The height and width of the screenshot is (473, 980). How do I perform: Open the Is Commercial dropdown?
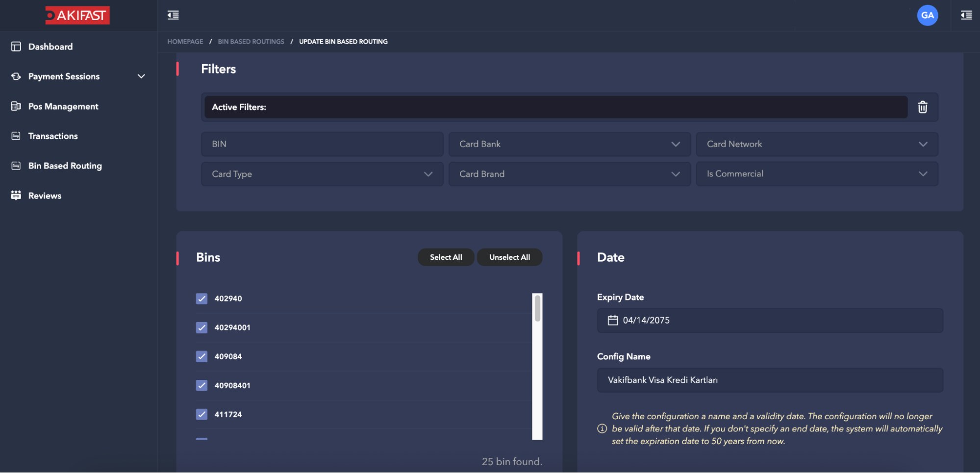816,174
